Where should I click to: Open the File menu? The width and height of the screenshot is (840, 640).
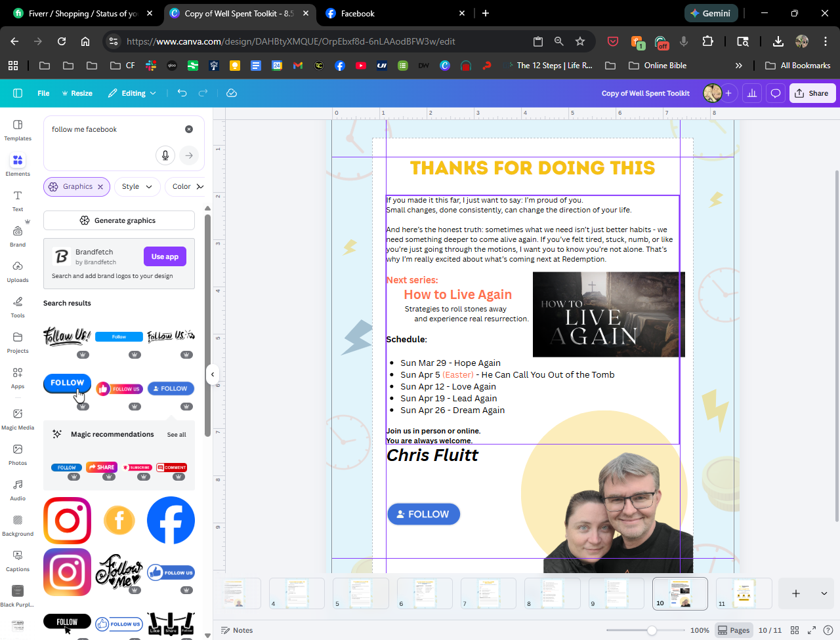43,93
